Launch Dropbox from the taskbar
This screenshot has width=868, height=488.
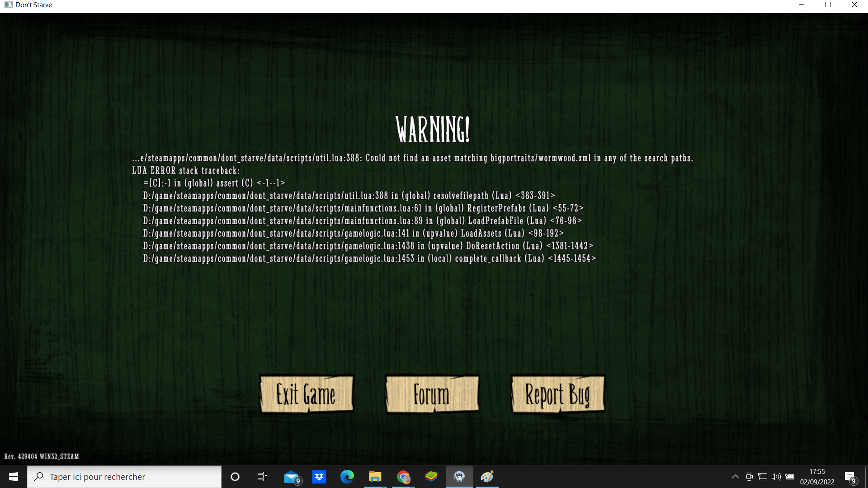319,477
